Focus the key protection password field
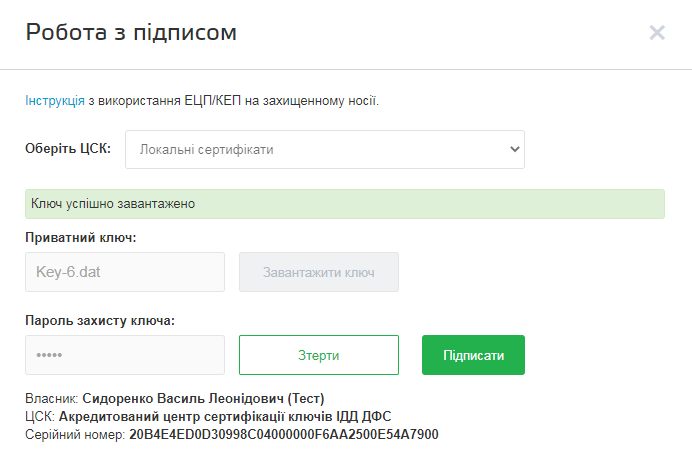 click(x=124, y=355)
